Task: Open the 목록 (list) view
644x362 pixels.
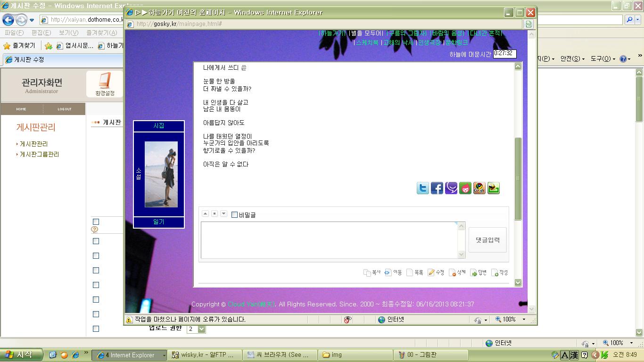Action: tap(415, 272)
